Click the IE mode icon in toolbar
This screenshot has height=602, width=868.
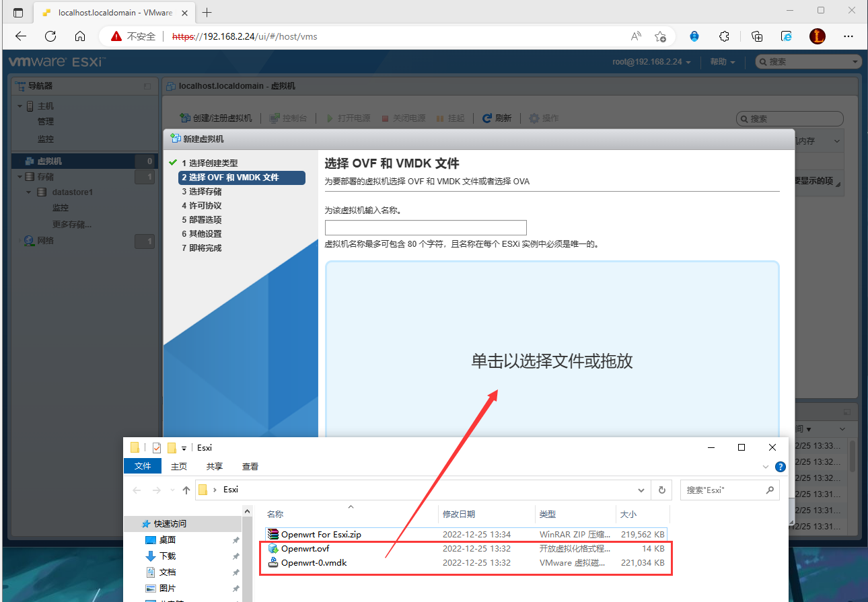(786, 36)
